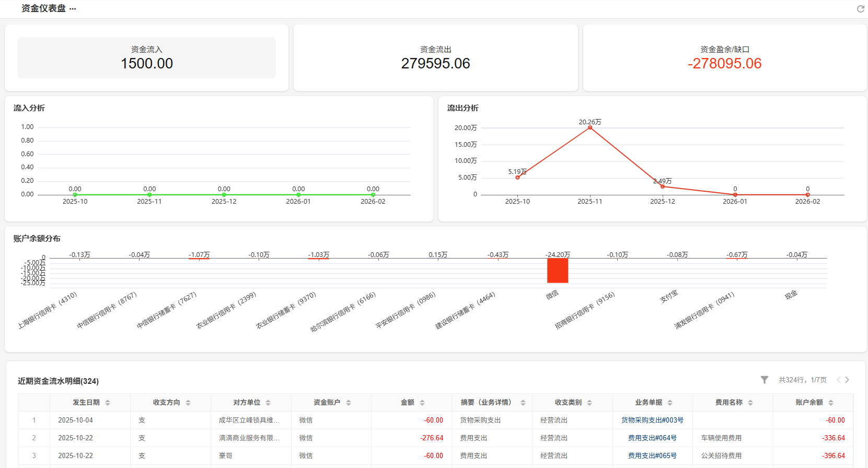Click the 账户余额分布 chart title

pyautogui.click(x=37, y=238)
